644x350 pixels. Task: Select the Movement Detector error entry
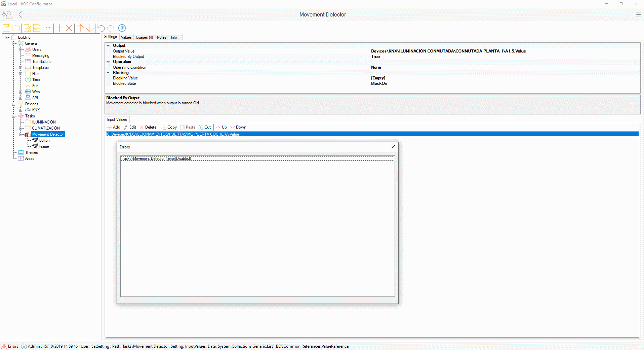[156, 159]
